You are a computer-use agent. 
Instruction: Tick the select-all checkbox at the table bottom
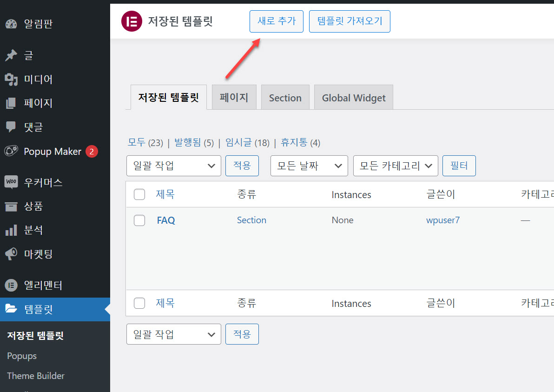pos(139,303)
